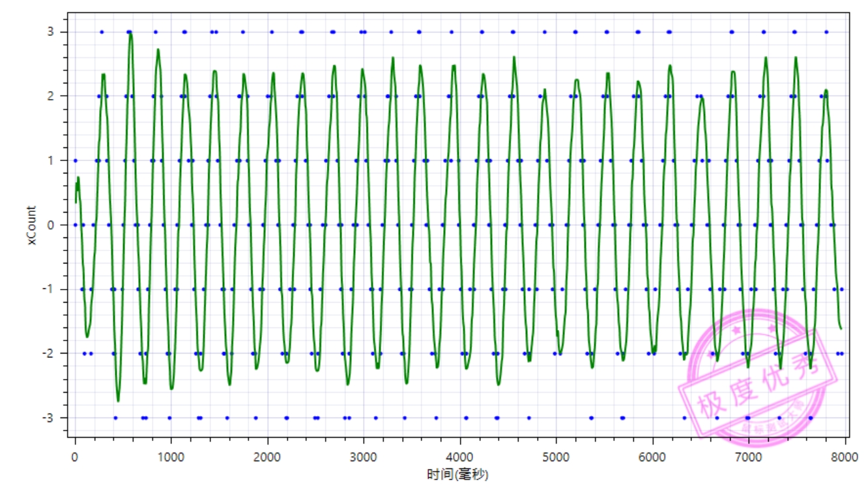The width and height of the screenshot is (868, 495).
Task: Select the x-axis tick label 6000
Action: [652, 458]
